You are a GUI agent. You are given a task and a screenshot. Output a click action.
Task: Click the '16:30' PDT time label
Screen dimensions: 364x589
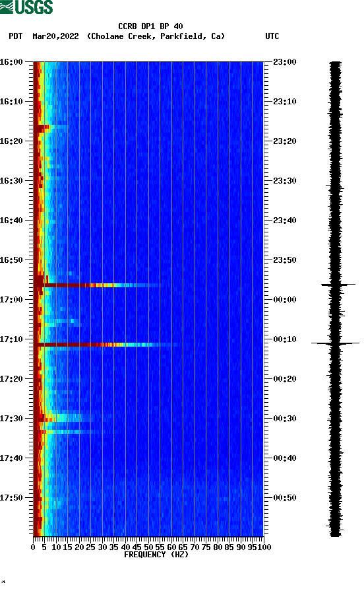[x=11, y=181]
